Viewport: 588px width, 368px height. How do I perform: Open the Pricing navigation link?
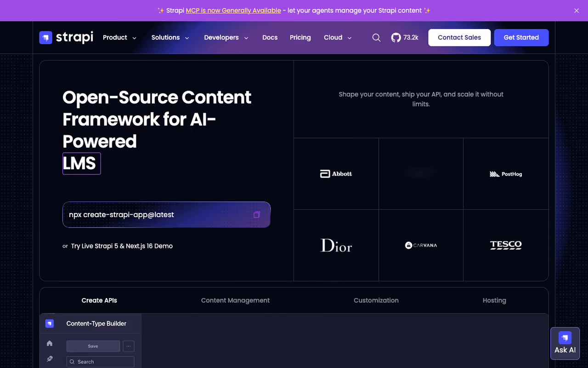[300, 38]
